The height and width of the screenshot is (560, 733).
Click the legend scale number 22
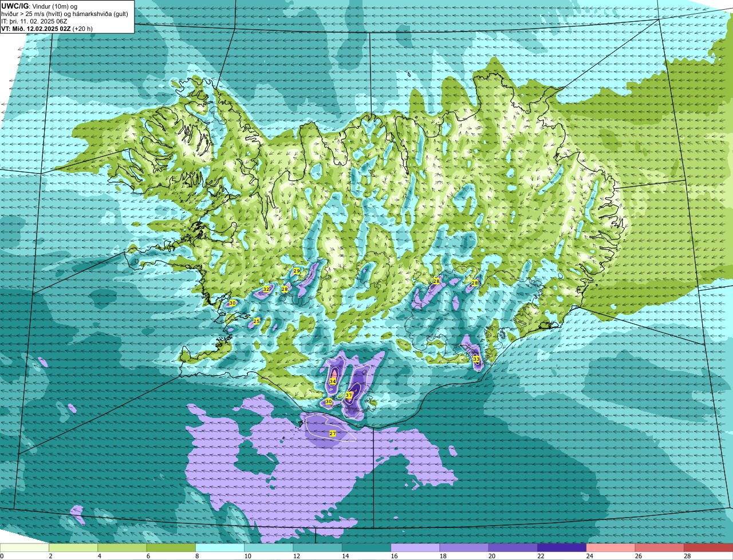coord(540,556)
